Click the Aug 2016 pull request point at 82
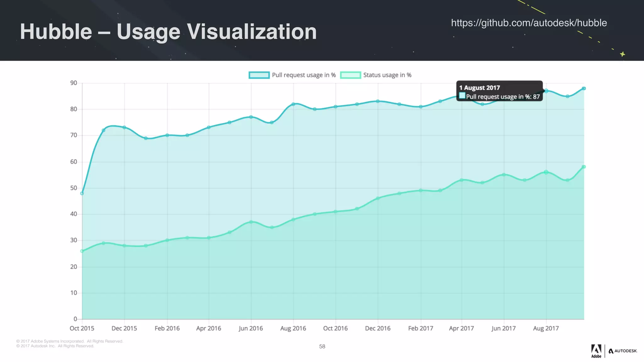 293,104
